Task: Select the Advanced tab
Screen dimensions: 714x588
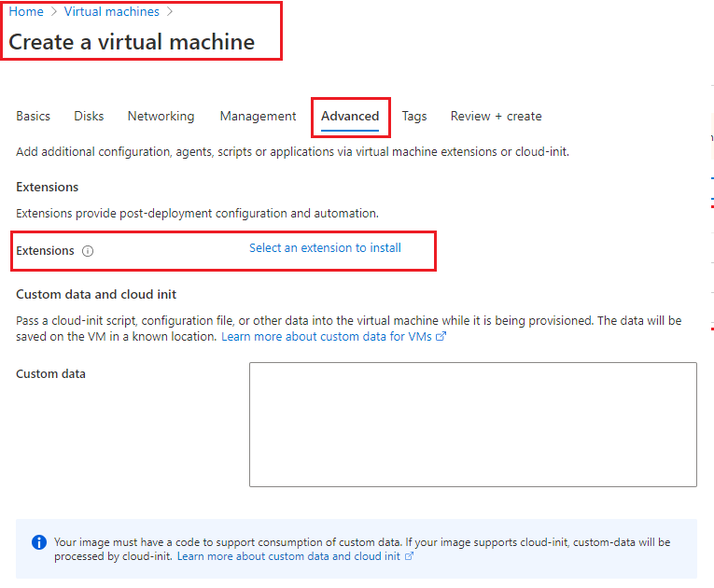Action: click(350, 117)
